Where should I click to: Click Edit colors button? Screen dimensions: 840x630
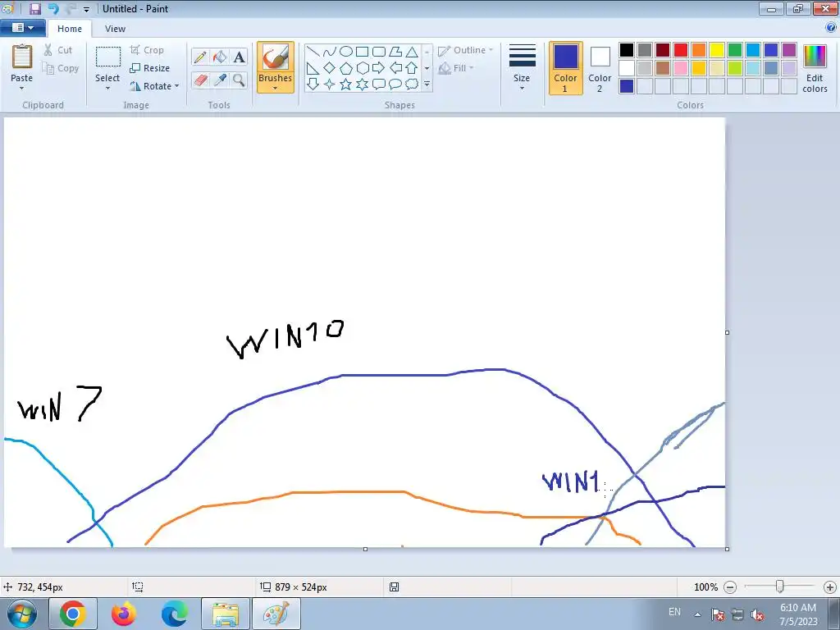point(815,69)
